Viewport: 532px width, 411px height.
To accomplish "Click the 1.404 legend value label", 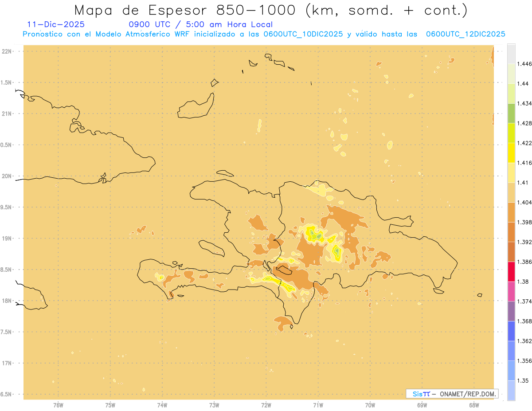I will click(x=524, y=202).
